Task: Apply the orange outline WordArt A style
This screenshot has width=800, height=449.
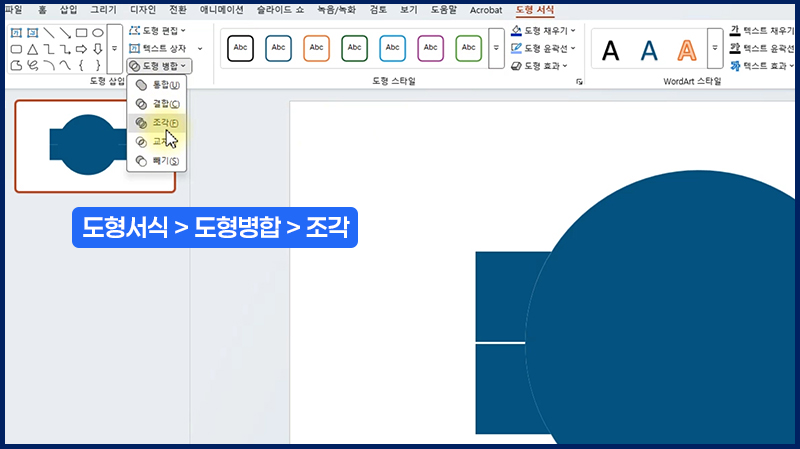Action: click(687, 50)
